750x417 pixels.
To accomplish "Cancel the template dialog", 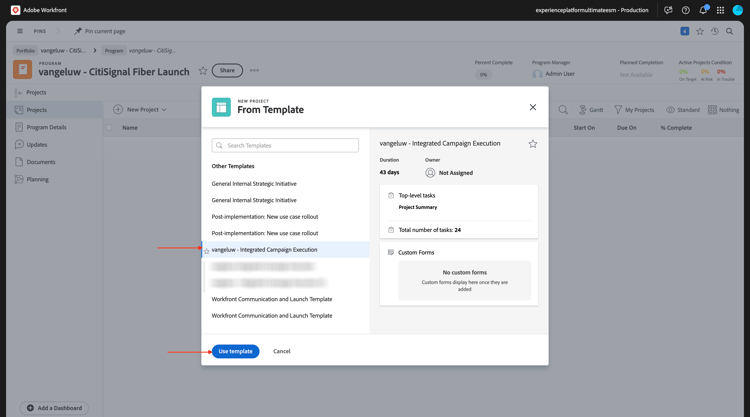I will tap(282, 351).
